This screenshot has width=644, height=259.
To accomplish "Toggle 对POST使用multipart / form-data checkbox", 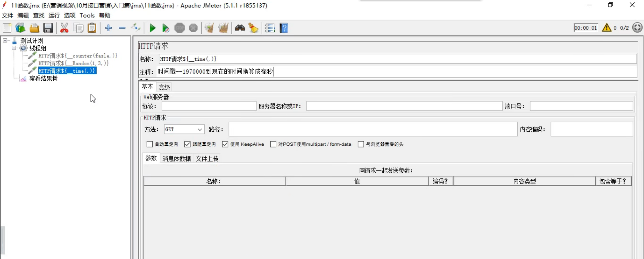I will click(x=273, y=144).
